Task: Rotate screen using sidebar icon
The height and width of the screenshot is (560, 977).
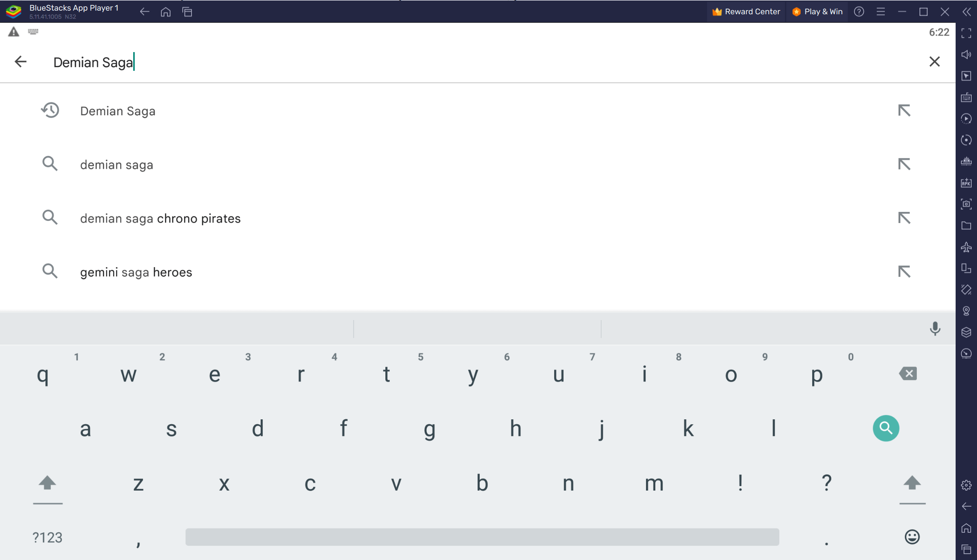Action: coord(966,289)
